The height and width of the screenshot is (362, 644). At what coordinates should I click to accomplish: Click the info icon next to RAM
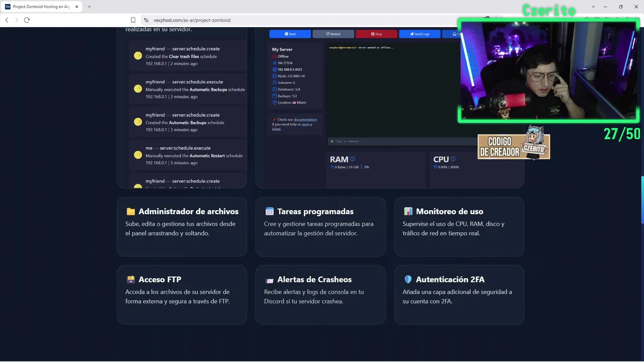pyautogui.click(x=353, y=159)
